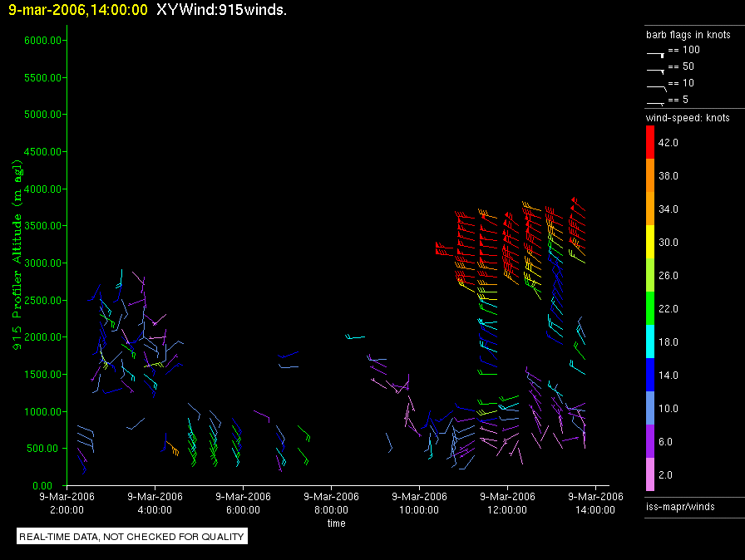Click the 1500.00 altitude tick label
The image size is (745, 560).
(43, 374)
